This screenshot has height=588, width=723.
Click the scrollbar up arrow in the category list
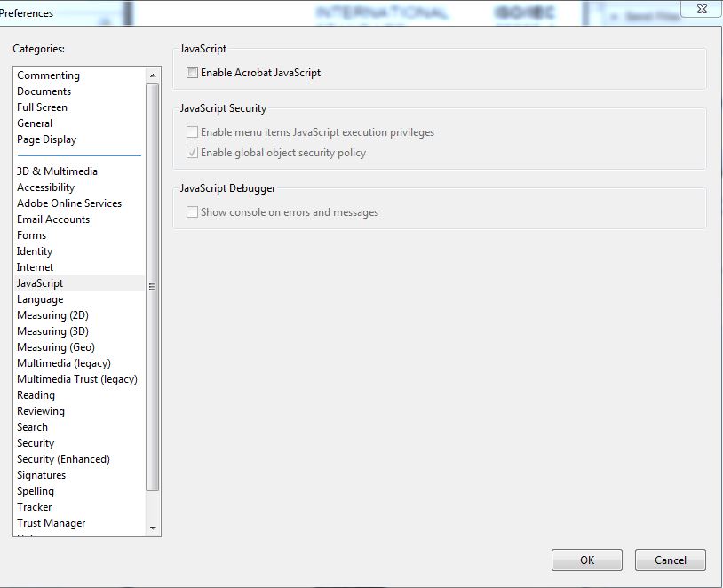[153, 75]
